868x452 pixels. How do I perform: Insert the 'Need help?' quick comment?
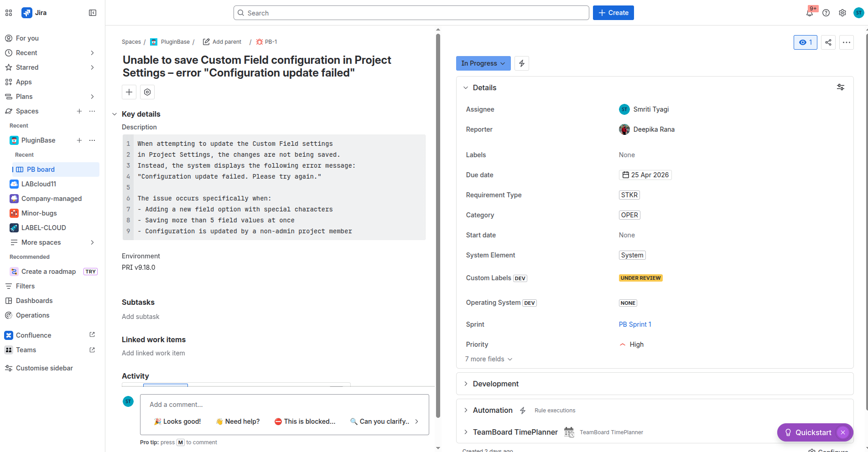238,421
